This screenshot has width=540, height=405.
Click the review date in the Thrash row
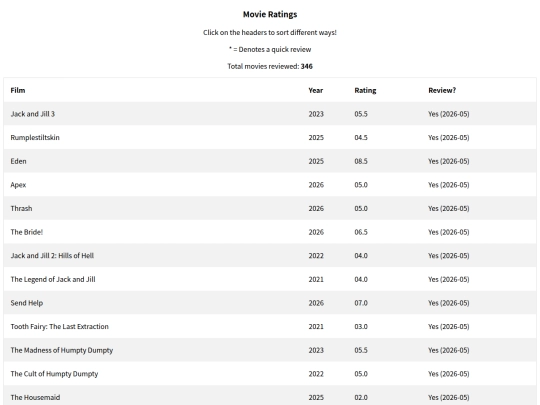(448, 208)
